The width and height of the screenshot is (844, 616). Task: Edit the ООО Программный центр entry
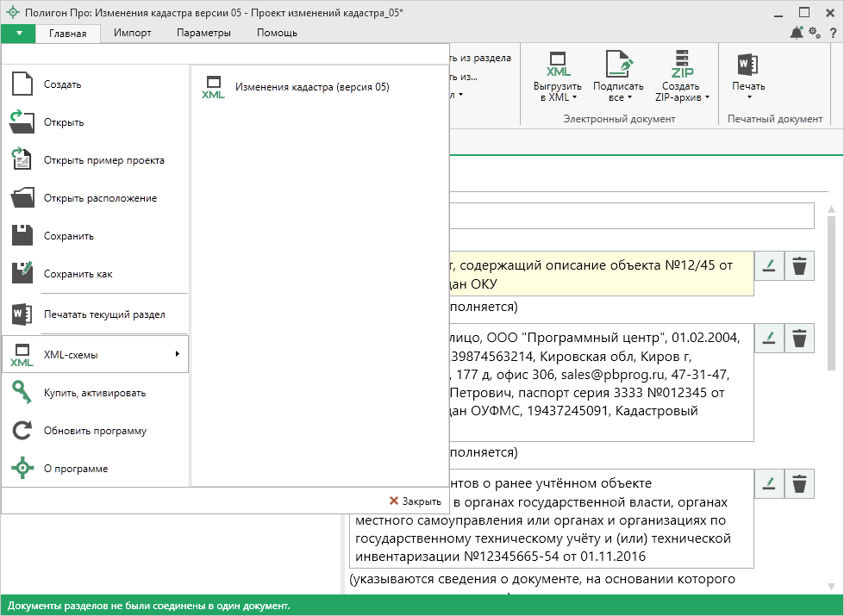pyautogui.click(x=769, y=339)
